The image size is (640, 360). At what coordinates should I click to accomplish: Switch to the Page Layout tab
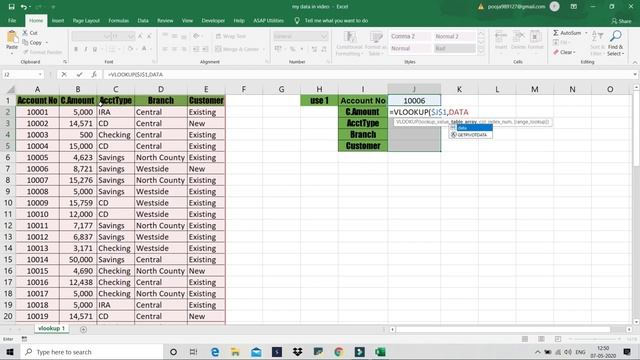[86, 20]
